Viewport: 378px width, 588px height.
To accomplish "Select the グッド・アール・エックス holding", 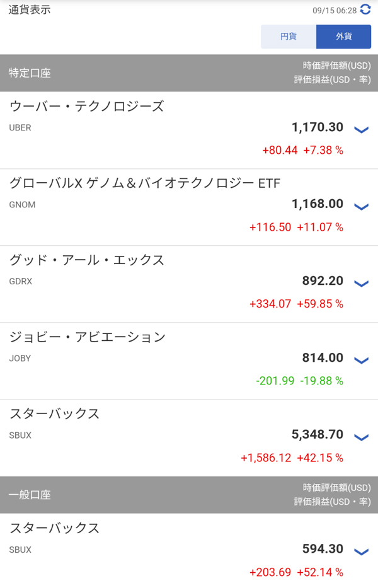I will coord(87,260).
